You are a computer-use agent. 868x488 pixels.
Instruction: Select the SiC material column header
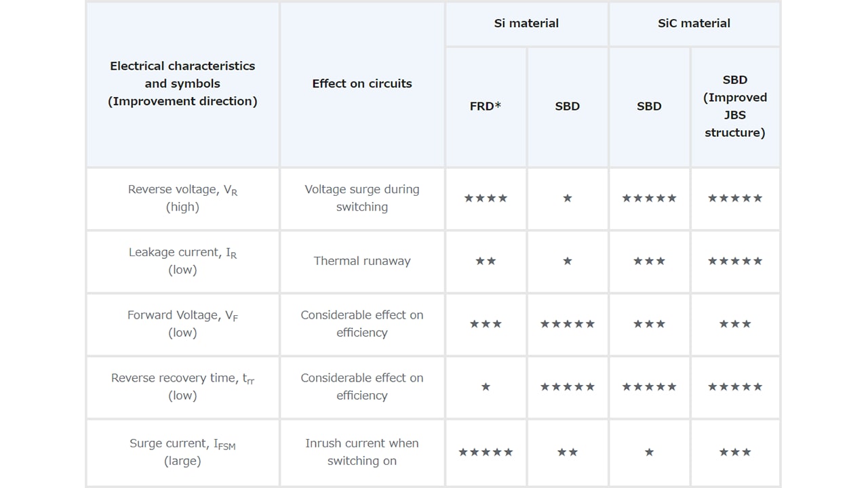[x=694, y=24]
